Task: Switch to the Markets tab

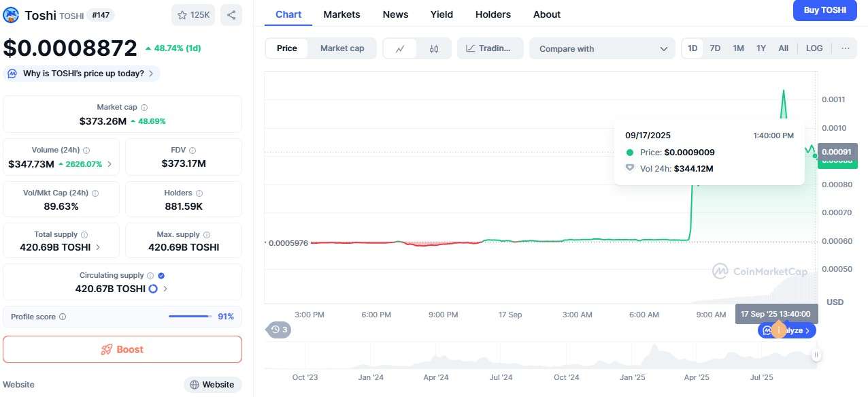Action: (x=341, y=14)
